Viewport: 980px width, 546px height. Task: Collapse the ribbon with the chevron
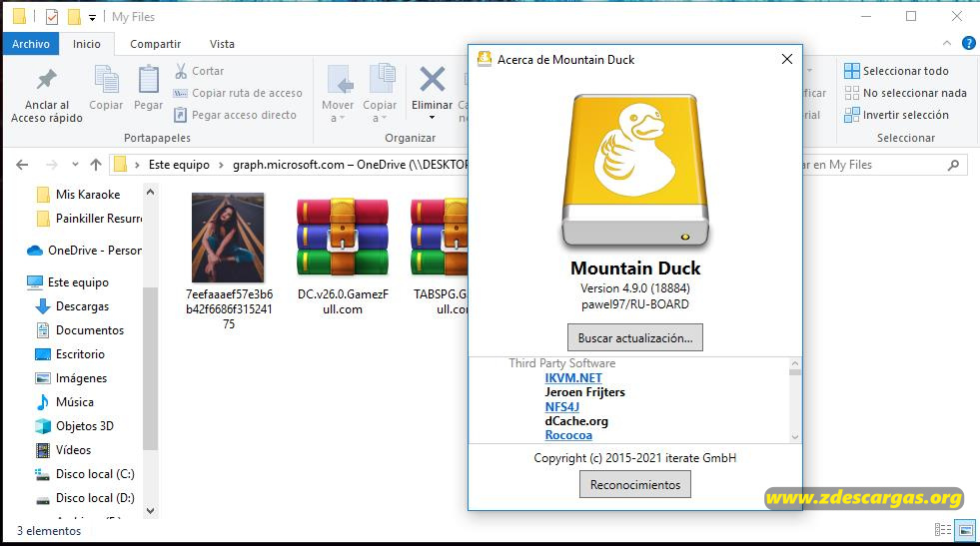tap(947, 43)
